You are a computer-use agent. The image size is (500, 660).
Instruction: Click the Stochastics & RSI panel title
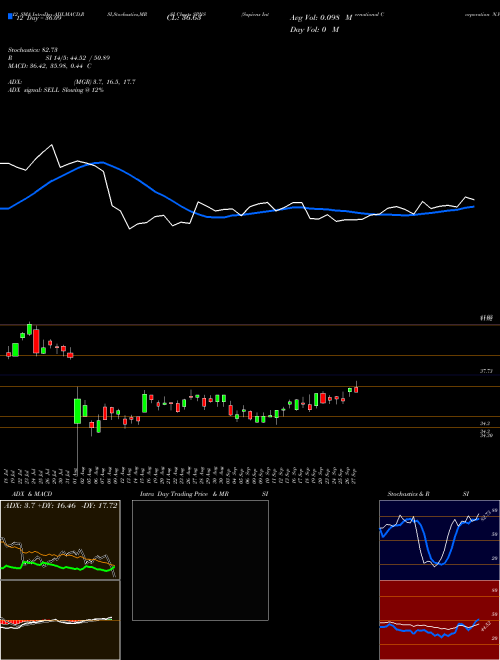[x=428, y=494]
